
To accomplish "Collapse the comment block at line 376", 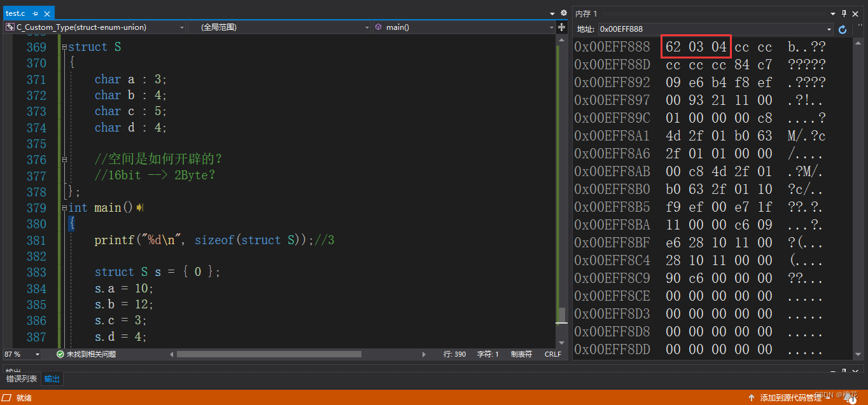I will (x=64, y=160).
